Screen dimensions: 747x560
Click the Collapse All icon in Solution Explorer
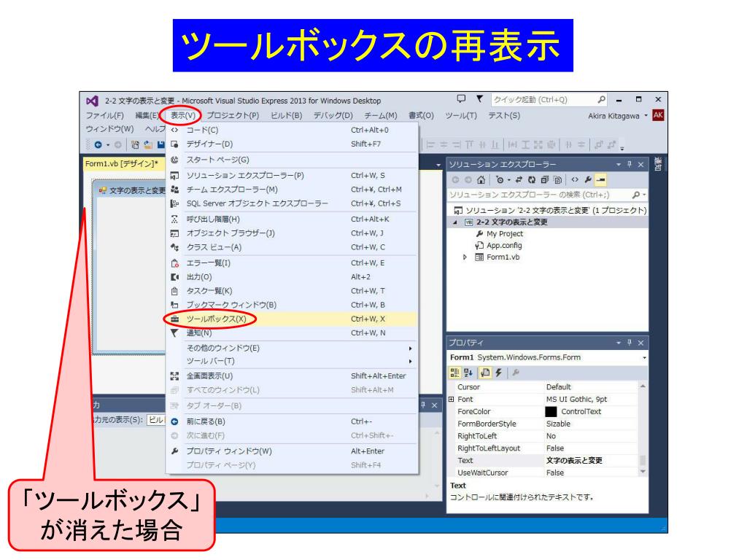(544, 180)
